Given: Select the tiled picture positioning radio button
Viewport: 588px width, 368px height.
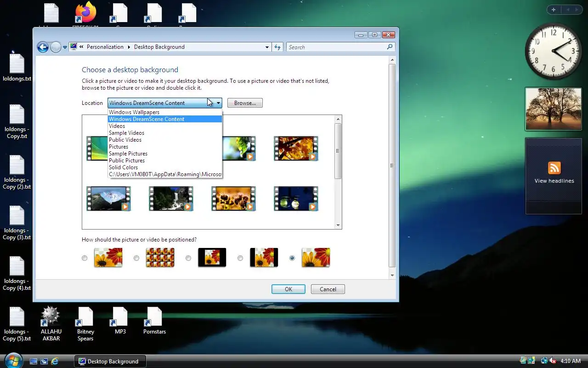Looking at the screenshot, I should [136, 258].
